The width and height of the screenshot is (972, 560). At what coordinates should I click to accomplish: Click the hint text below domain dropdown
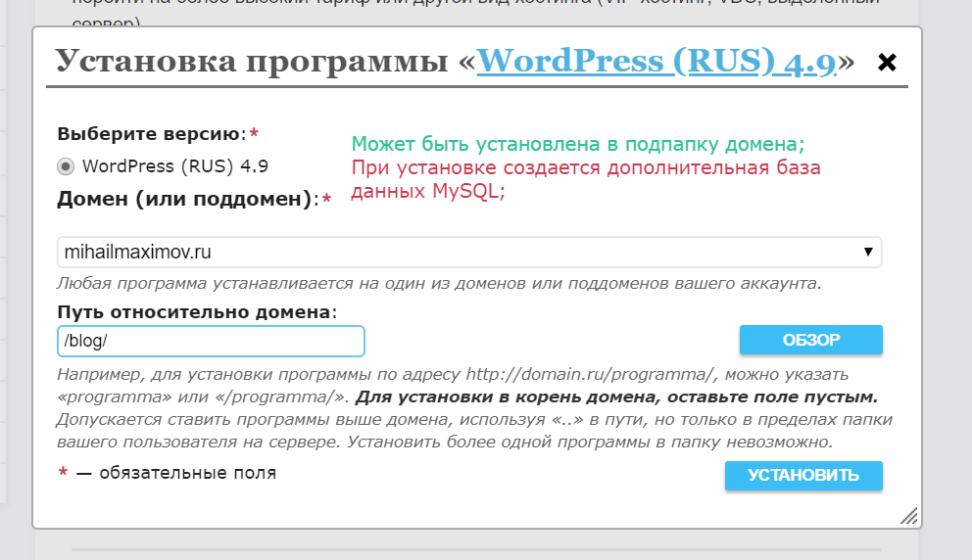pyautogui.click(x=438, y=284)
